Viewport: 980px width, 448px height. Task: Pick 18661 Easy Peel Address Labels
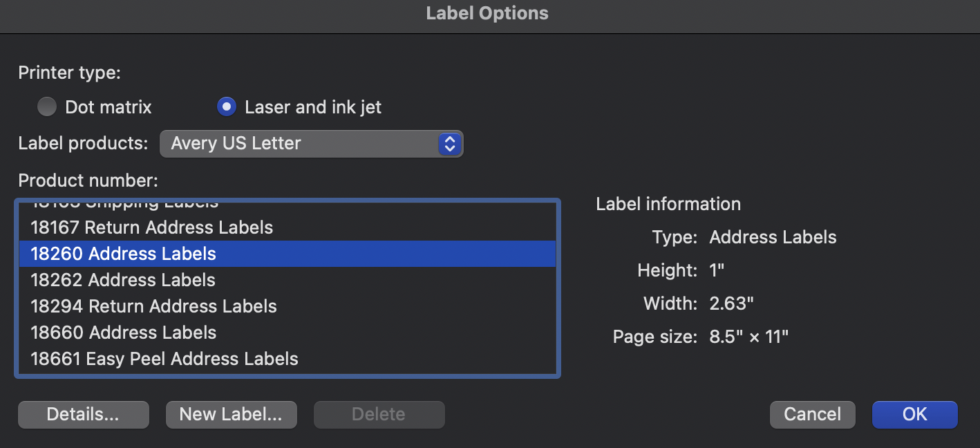[288, 359]
